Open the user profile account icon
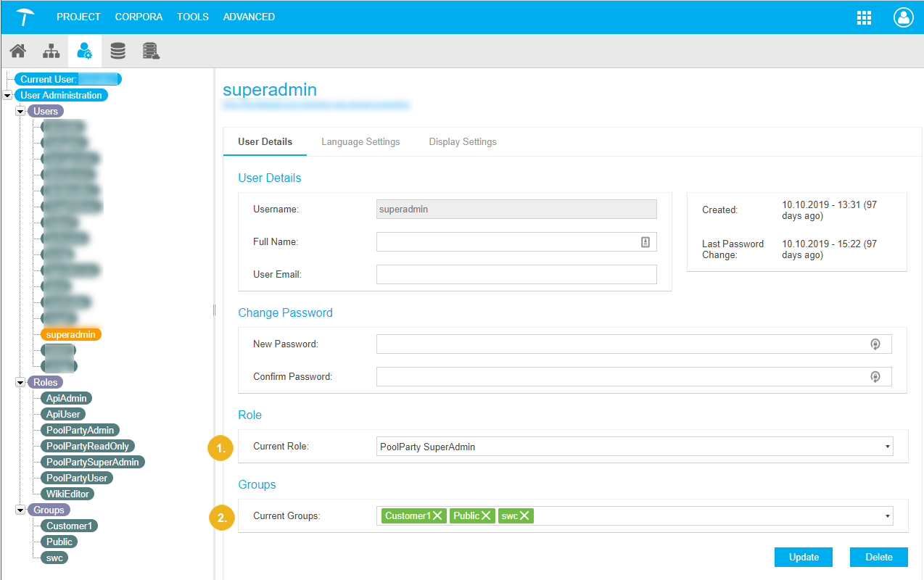The width and height of the screenshot is (924, 580). coord(904,17)
